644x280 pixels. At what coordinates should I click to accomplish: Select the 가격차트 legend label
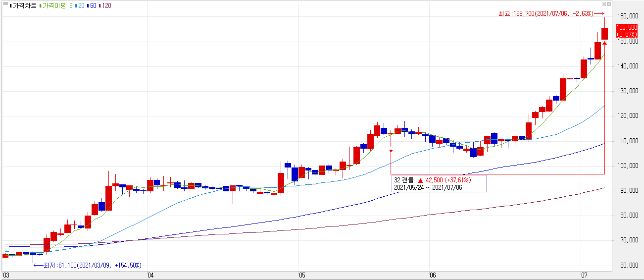24,5
